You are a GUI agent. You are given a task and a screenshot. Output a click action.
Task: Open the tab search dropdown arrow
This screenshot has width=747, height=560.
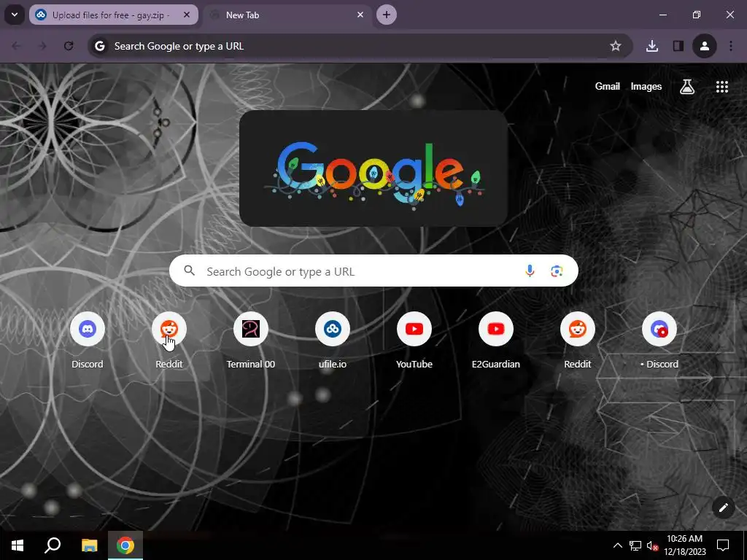click(x=15, y=15)
